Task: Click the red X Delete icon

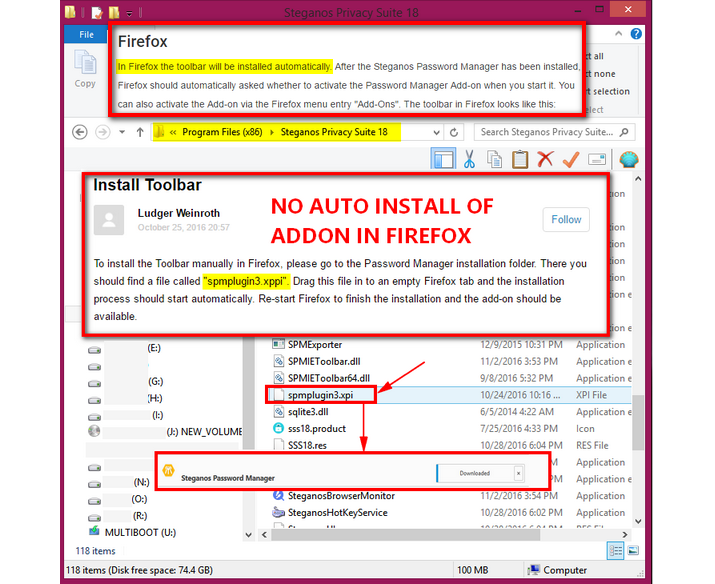Action: [545, 159]
